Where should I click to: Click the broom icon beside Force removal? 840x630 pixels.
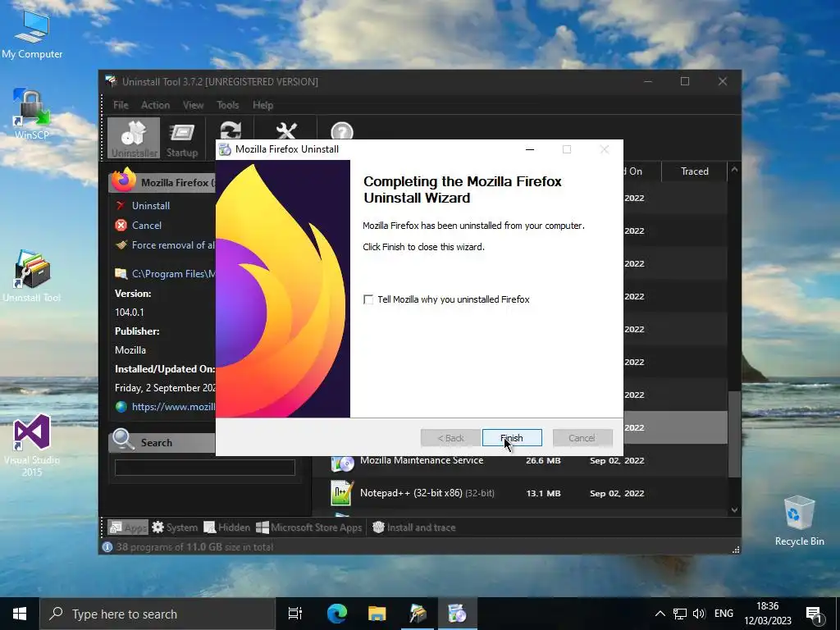coord(121,244)
